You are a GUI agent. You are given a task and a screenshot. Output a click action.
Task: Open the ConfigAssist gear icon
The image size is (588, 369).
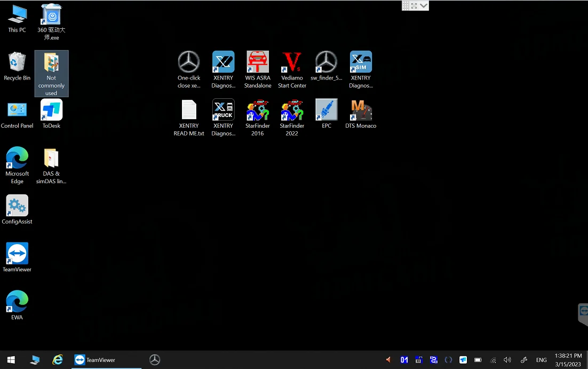pyautogui.click(x=17, y=206)
